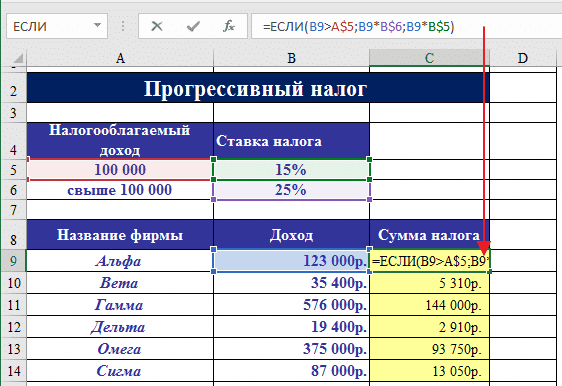The height and width of the screenshot is (386, 562).
Task: Select the 'Омега' company cell
Action: point(120,348)
